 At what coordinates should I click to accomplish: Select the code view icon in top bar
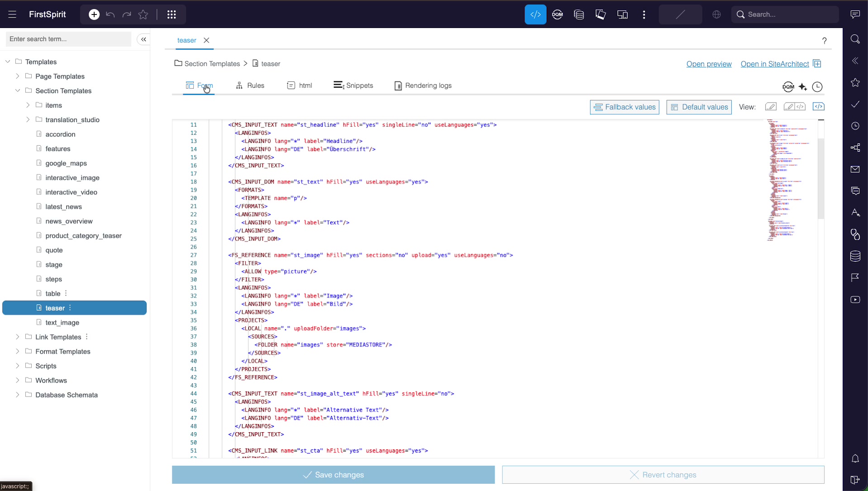(x=535, y=14)
